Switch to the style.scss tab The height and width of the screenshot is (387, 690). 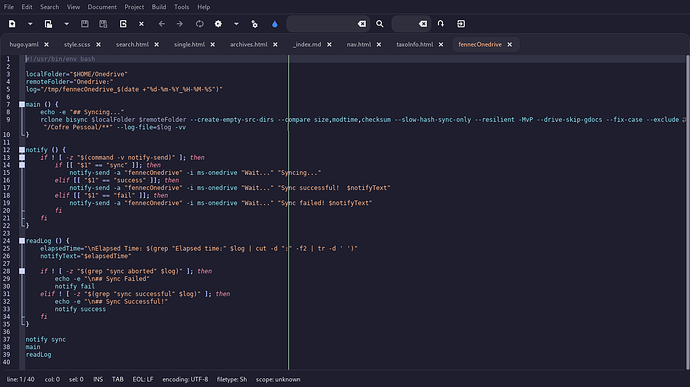77,44
